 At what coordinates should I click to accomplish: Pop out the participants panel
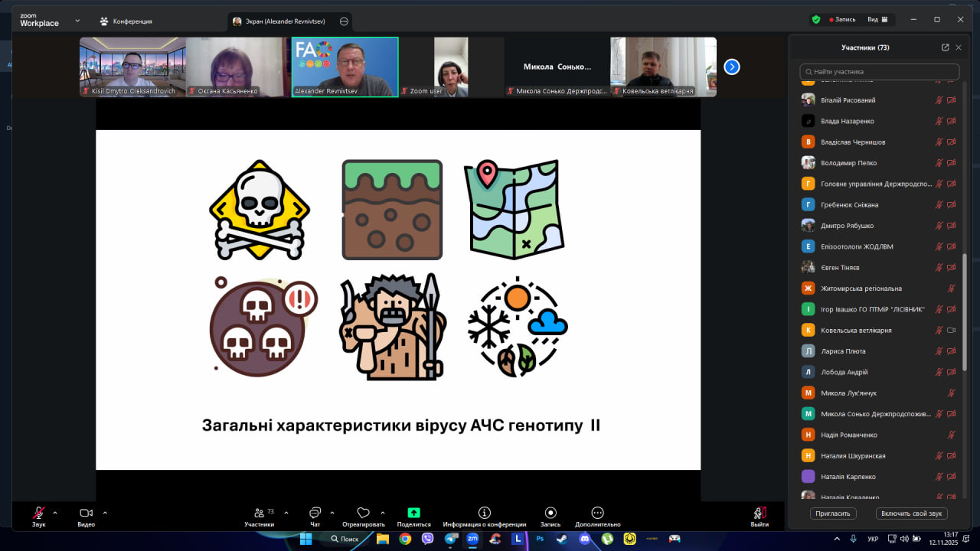point(945,47)
